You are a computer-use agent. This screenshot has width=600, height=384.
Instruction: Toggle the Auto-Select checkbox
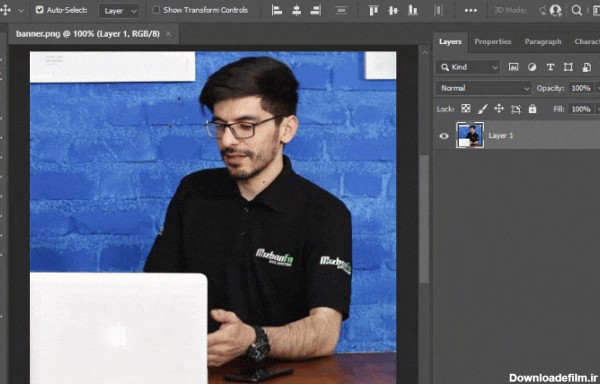click(39, 10)
